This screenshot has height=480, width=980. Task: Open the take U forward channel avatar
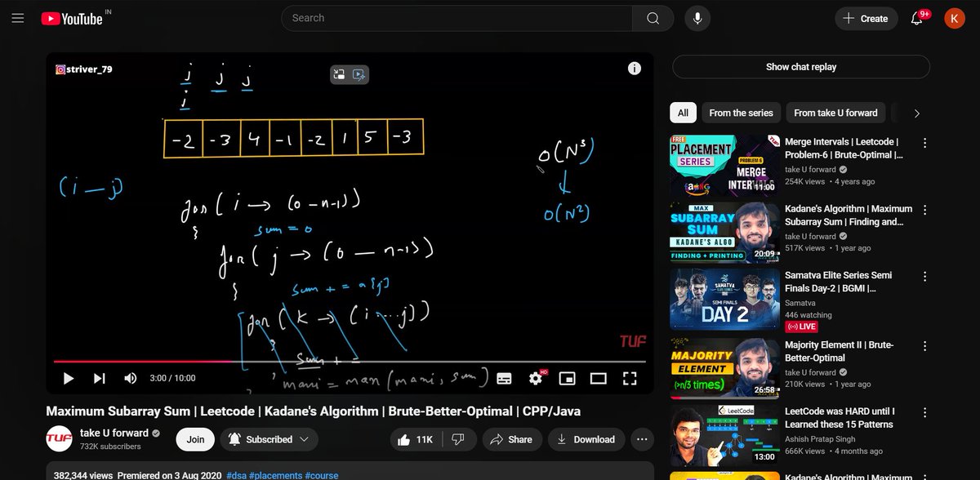(x=59, y=439)
